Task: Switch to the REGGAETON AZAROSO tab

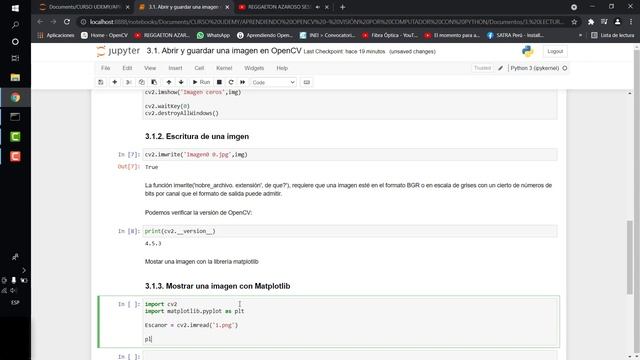Action: point(280,7)
